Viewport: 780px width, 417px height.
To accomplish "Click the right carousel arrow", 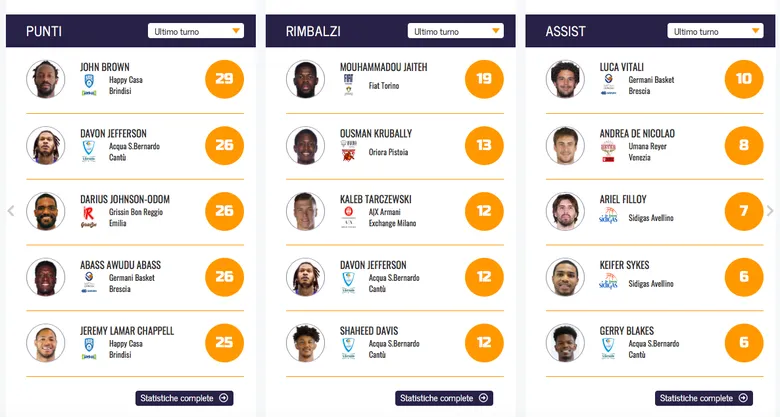I will pos(769,211).
